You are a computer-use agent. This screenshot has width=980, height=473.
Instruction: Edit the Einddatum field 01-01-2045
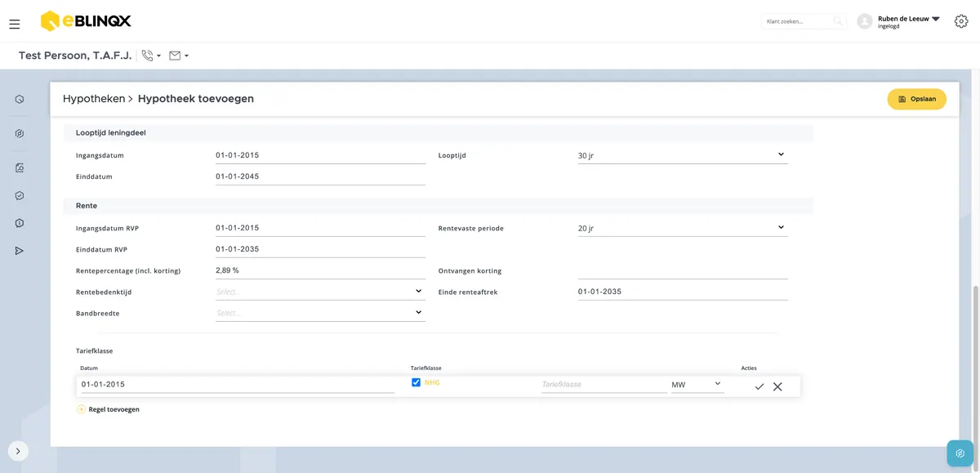[x=320, y=176]
